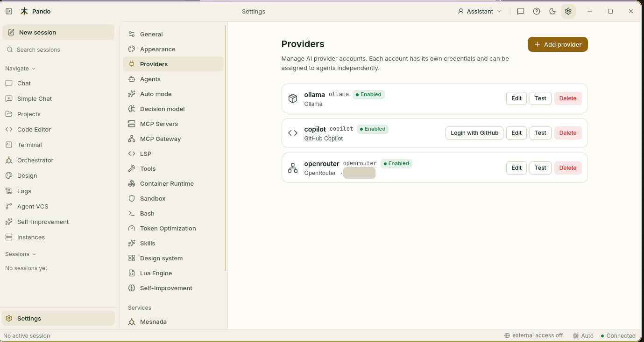Select General settings
Viewport: 644px width, 342px height.
pos(173,34)
